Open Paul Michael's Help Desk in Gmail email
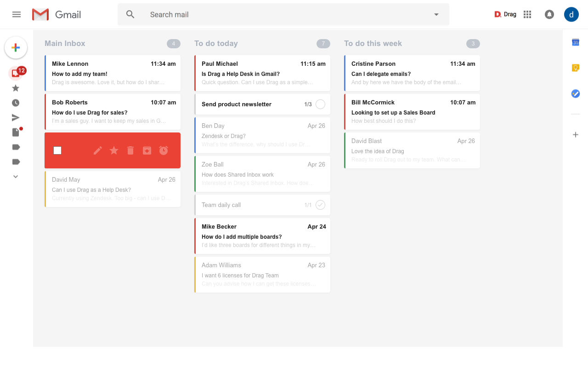The width and height of the screenshot is (588, 368). click(262, 73)
